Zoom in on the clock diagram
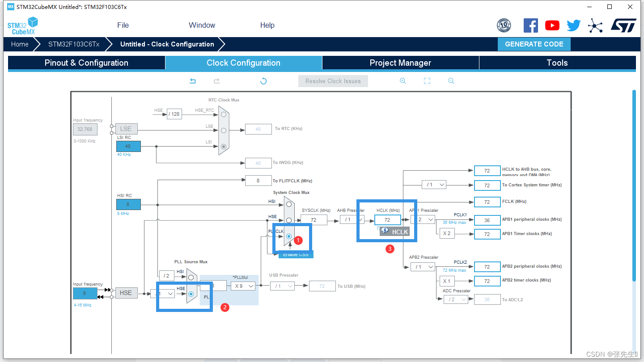The image size is (644, 362). 403,81
